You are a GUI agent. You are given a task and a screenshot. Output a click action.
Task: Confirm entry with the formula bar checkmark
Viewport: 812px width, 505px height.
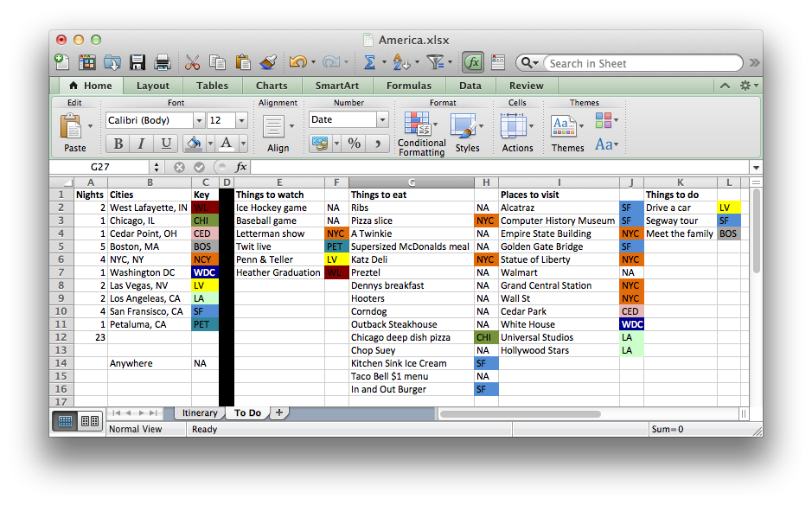point(200,167)
